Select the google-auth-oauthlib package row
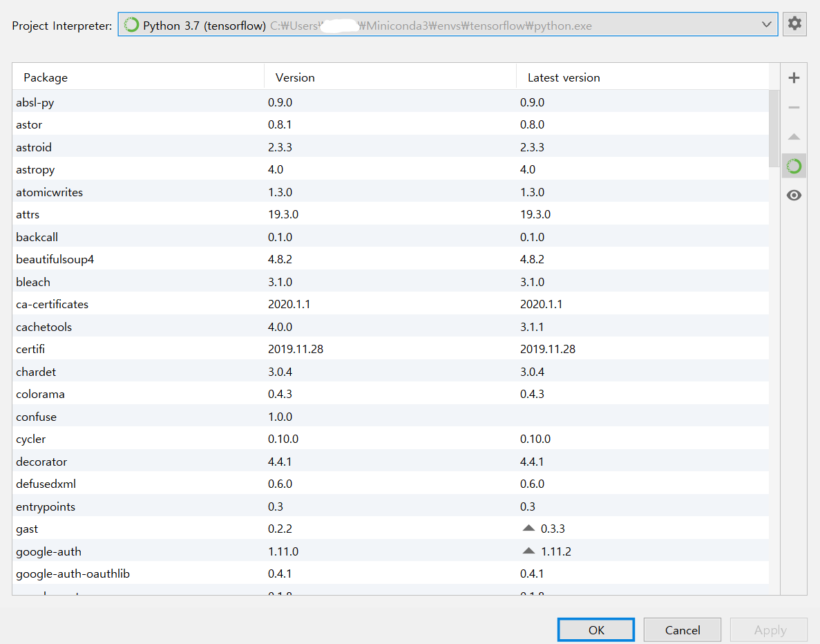This screenshot has width=820, height=644. (x=390, y=574)
